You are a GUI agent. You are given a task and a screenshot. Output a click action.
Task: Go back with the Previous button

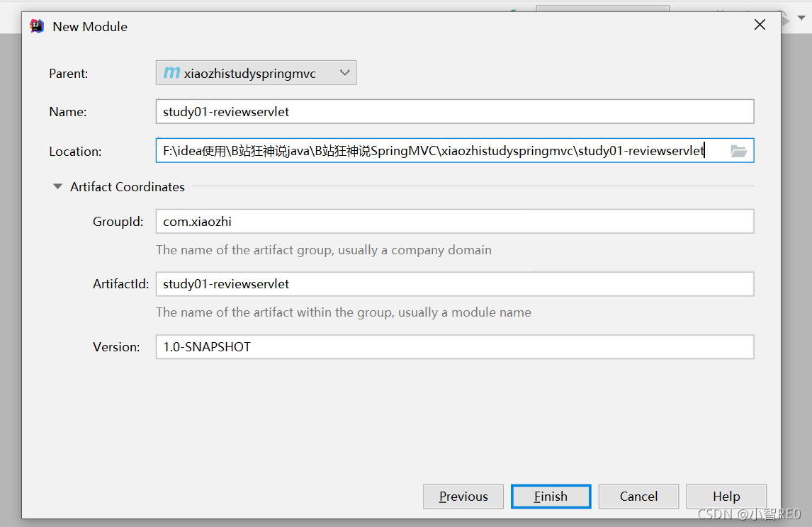pos(463,497)
